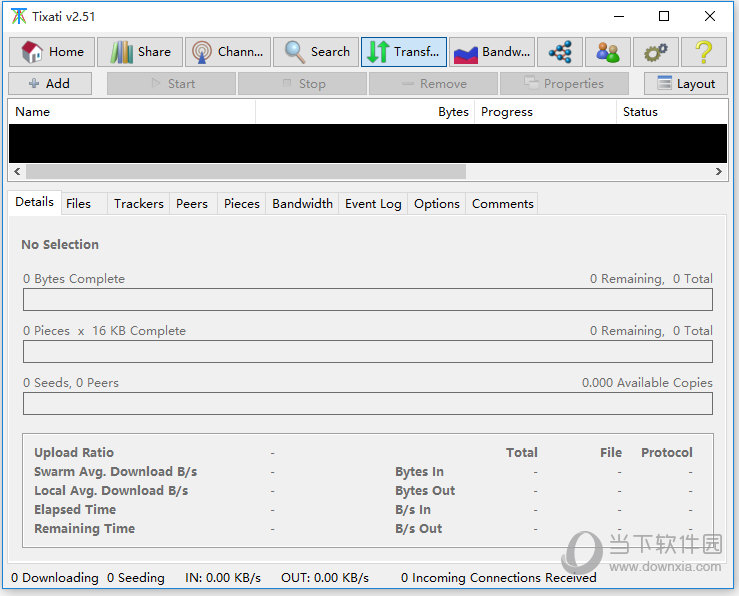Image resolution: width=739 pixels, height=596 pixels.
Task: Click the 'No Selection' heading
Action: coord(60,245)
